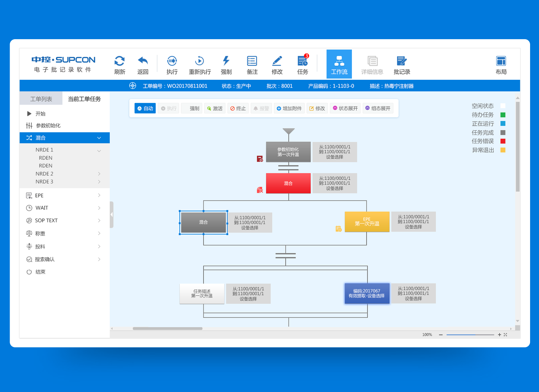539x392 pixels.
Task: Toggle the 自动 auto mode button
Action: [x=145, y=108]
